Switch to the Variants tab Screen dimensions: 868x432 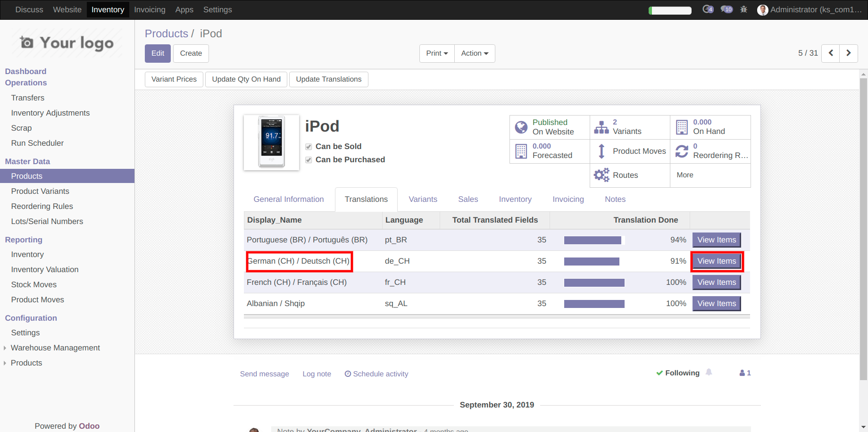[x=423, y=199]
